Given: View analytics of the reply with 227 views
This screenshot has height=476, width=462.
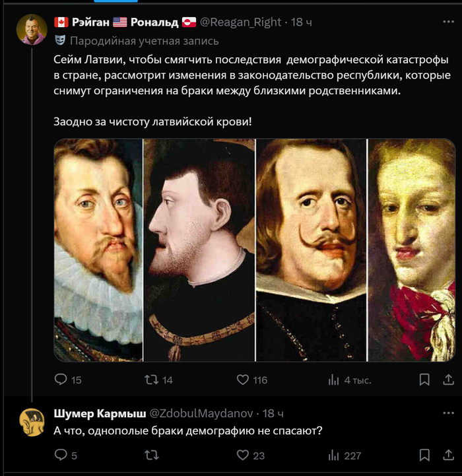Looking at the screenshot, I should [x=333, y=455].
